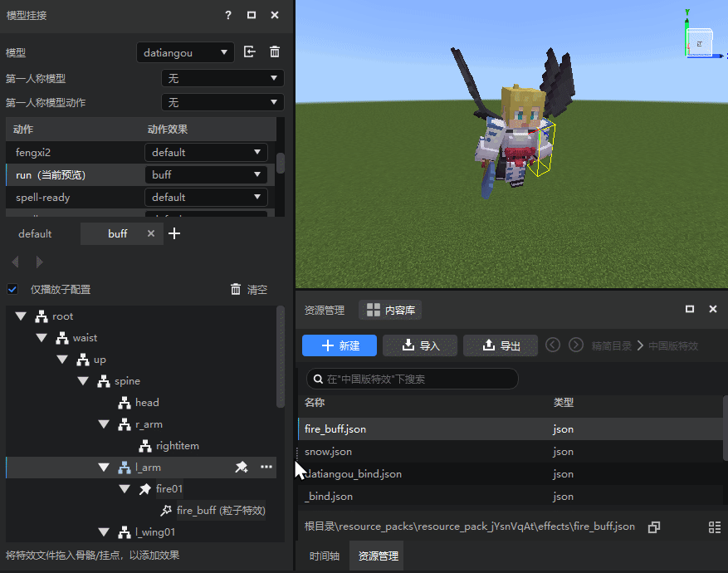Switch to the bottom 资源管理 tab

[x=378, y=556]
